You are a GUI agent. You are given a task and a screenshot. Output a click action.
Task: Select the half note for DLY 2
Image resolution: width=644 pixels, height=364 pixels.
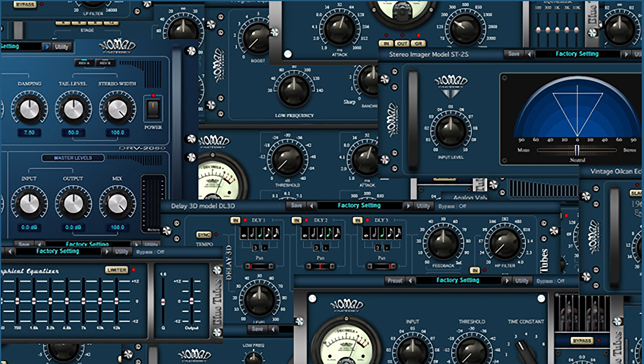313,233
